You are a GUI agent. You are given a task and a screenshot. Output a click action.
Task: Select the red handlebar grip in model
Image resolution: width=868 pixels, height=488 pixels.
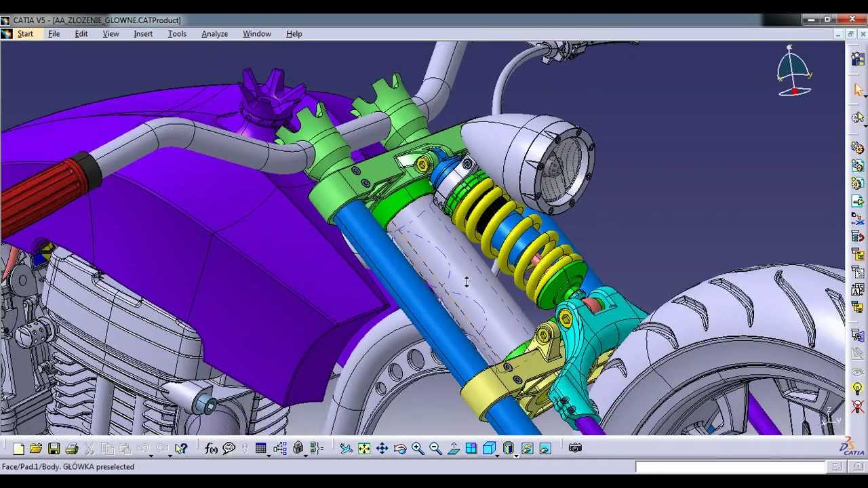point(44,192)
